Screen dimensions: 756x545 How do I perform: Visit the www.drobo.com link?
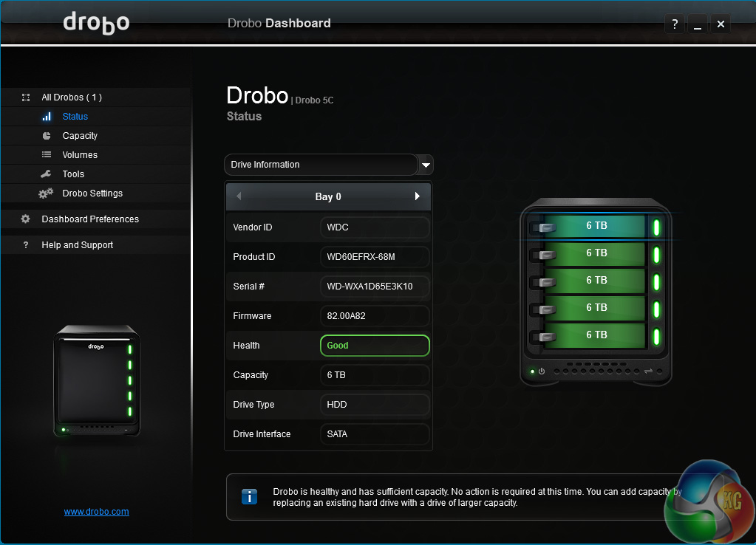tap(96, 511)
